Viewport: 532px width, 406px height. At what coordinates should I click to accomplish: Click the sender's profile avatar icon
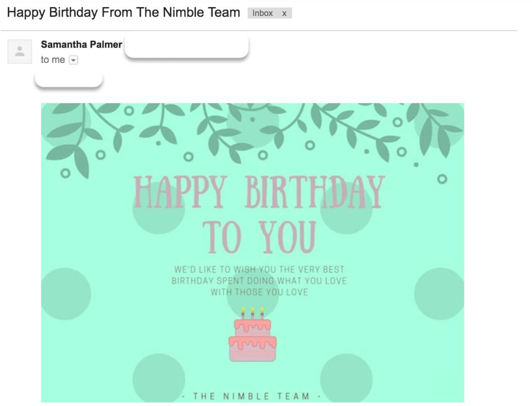point(20,52)
